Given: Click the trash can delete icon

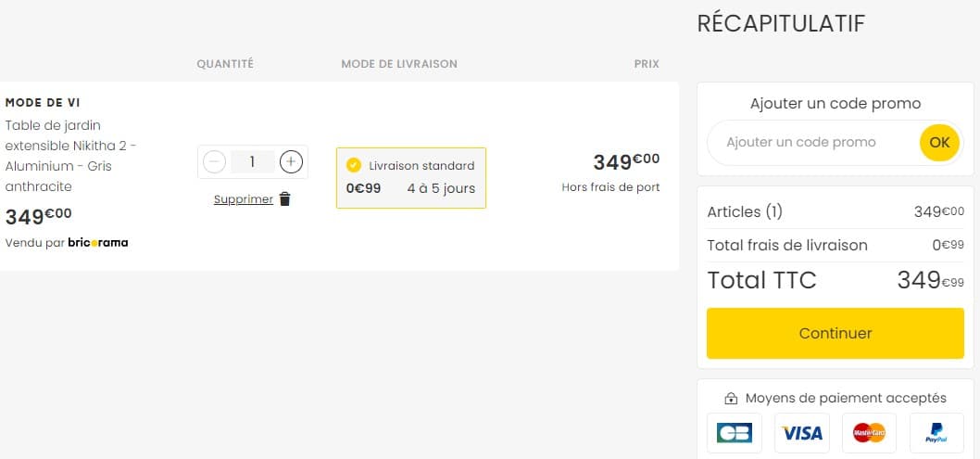Looking at the screenshot, I should [x=285, y=199].
